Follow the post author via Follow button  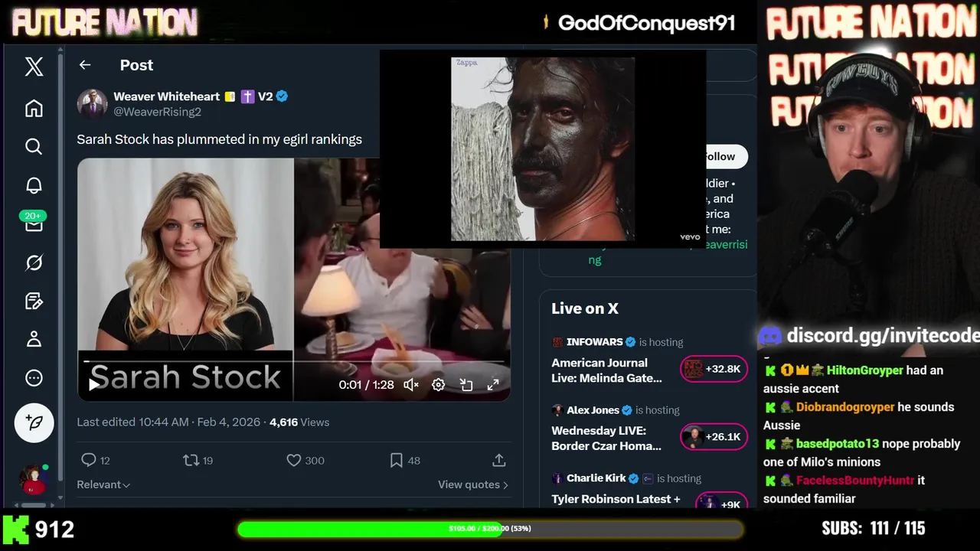click(724, 156)
